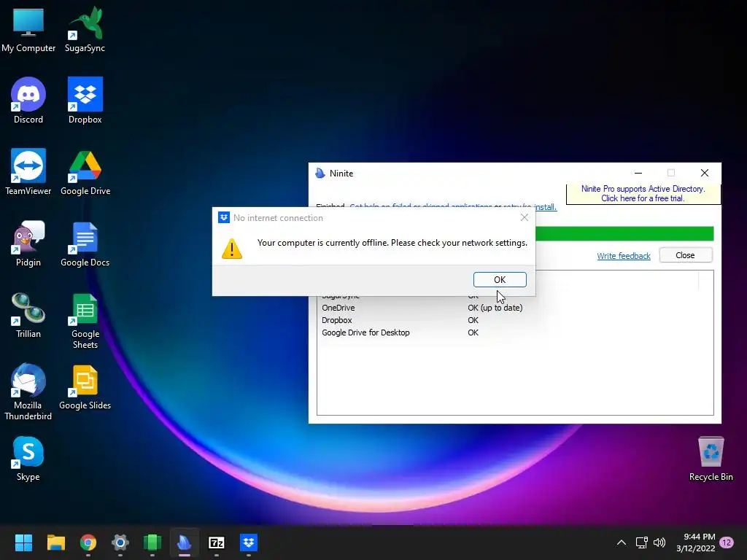Launch Skype from the desktop
The image size is (747, 560).
pyautogui.click(x=28, y=458)
